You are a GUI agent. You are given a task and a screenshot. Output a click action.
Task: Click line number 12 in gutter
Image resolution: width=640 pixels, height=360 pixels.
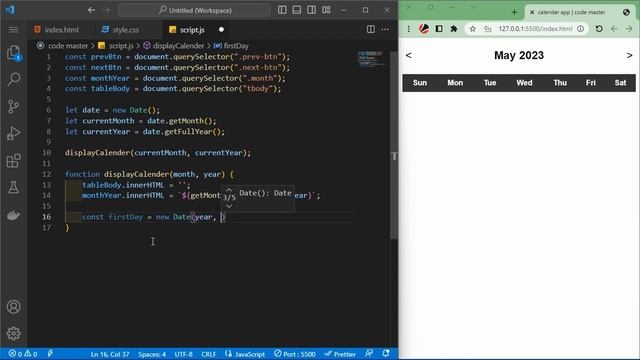coord(47,174)
